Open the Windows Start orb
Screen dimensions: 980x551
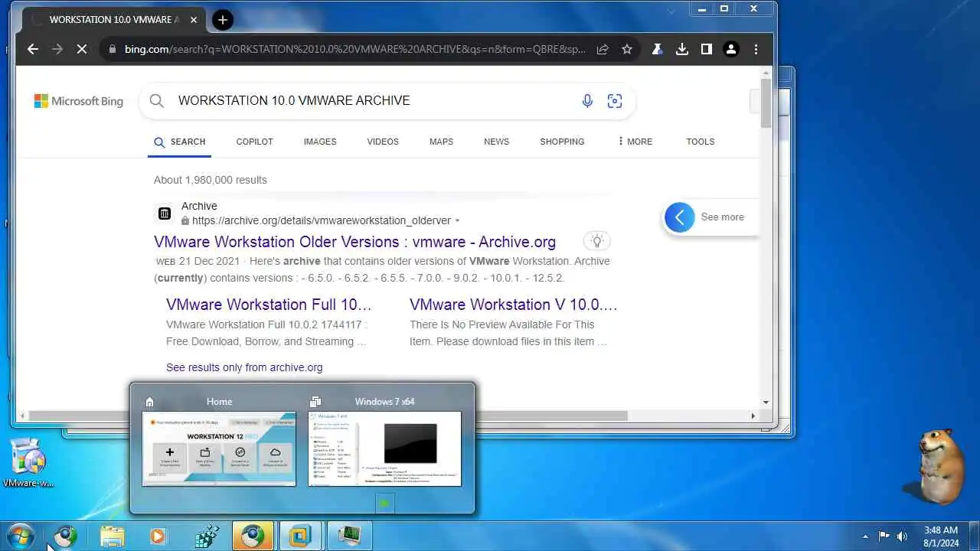tap(20, 536)
